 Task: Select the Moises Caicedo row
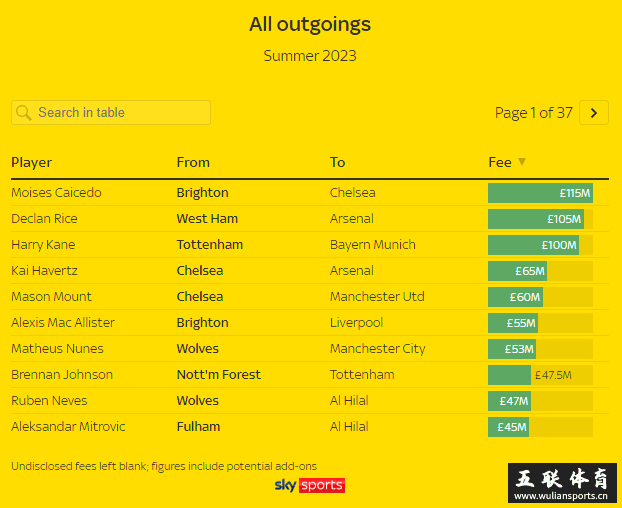click(310, 193)
